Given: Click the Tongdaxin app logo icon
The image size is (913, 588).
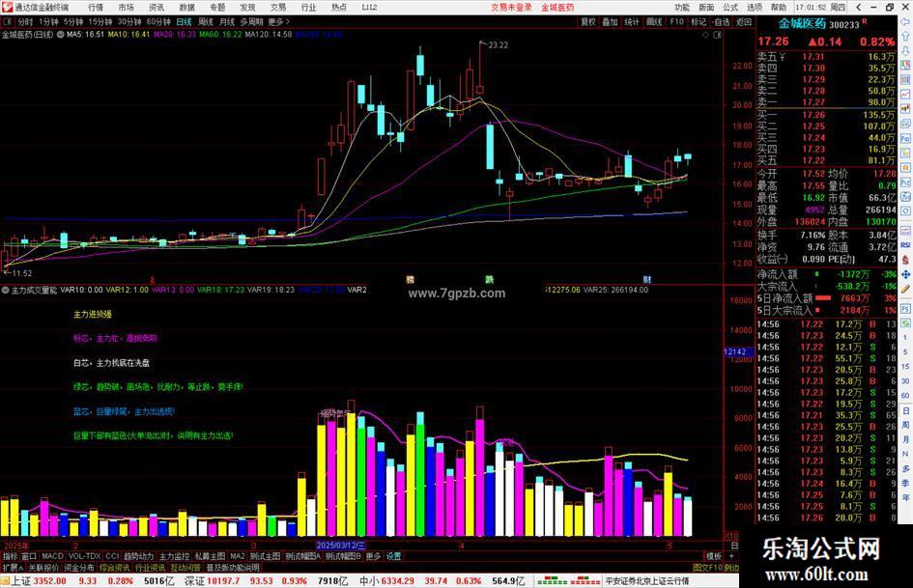Looking at the screenshot, I should click(6, 7).
